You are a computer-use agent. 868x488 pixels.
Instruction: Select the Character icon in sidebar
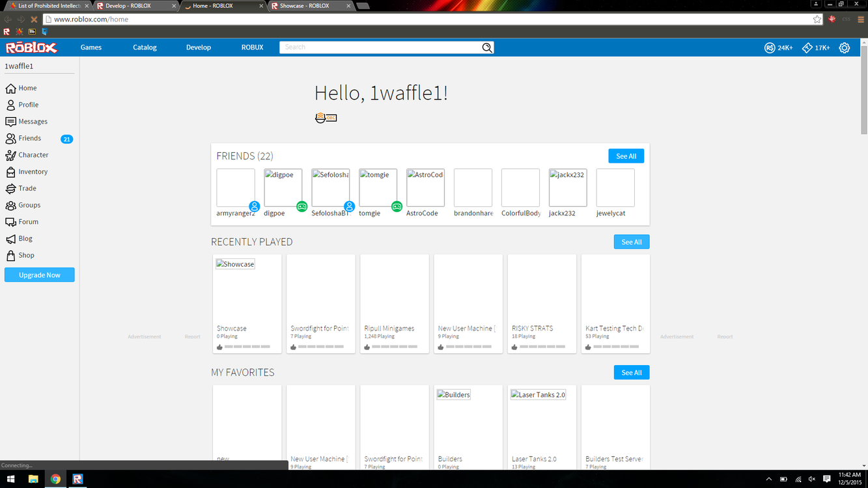tap(32, 155)
